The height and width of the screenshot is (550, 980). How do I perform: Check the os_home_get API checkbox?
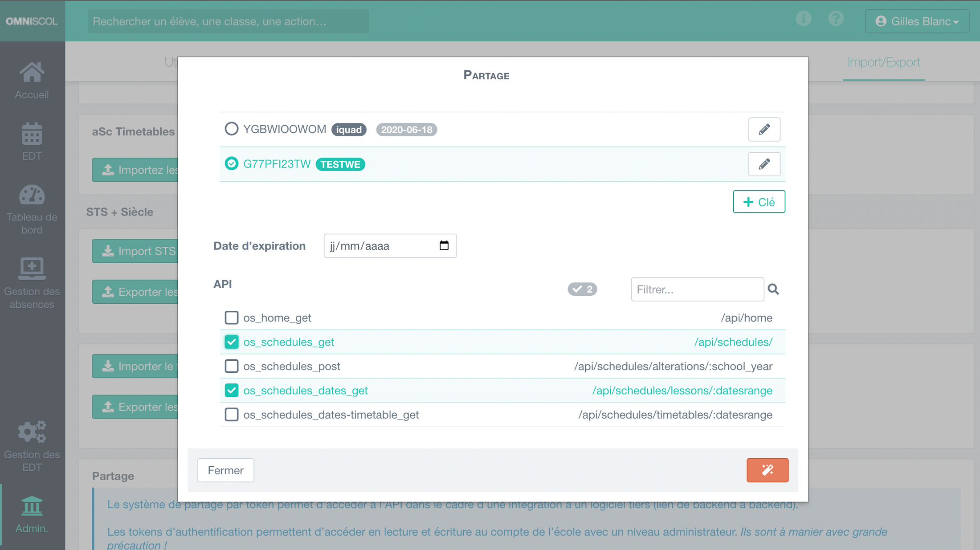coord(231,318)
